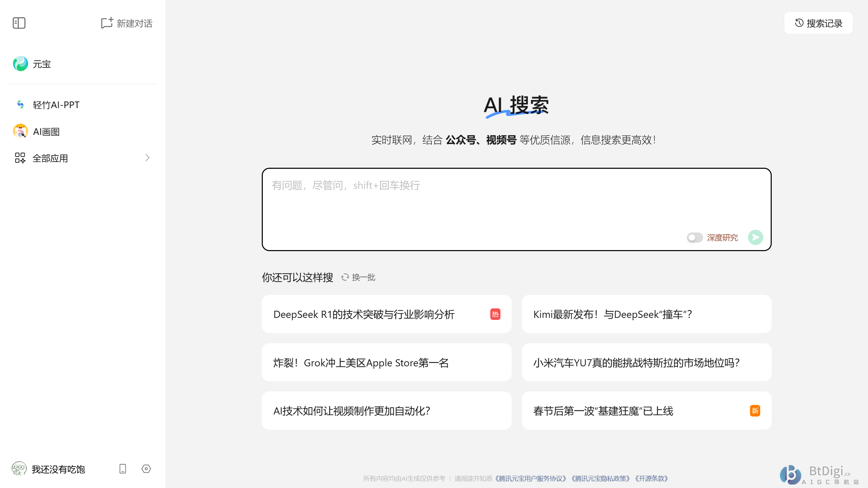The height and width of the screenshot is (488, 868).
Task: Expand 全部应用 with the right chevron
Action: pyautogui.click(x=147, y=158)
